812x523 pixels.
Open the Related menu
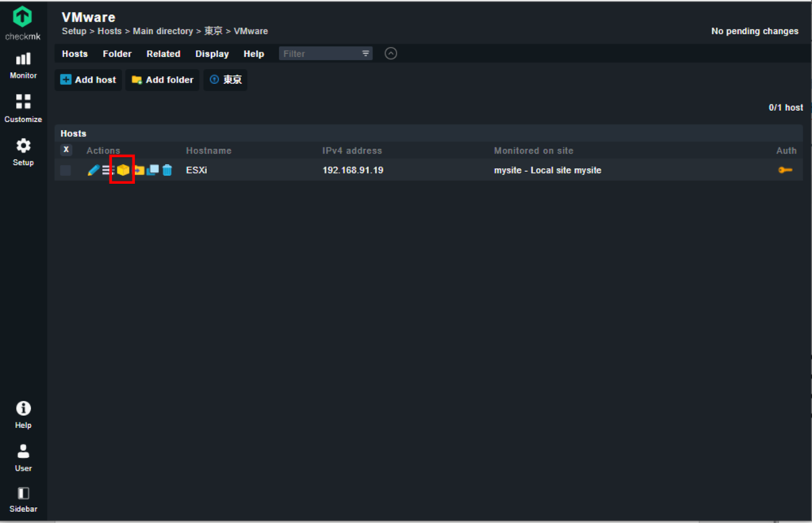[163, 54]
